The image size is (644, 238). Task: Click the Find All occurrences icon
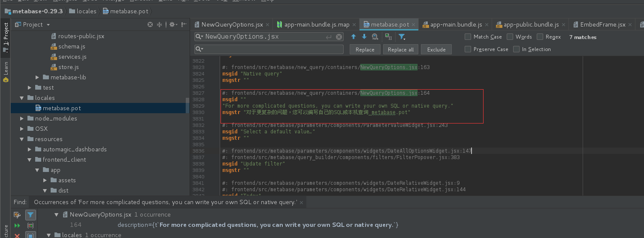point(375,37)
